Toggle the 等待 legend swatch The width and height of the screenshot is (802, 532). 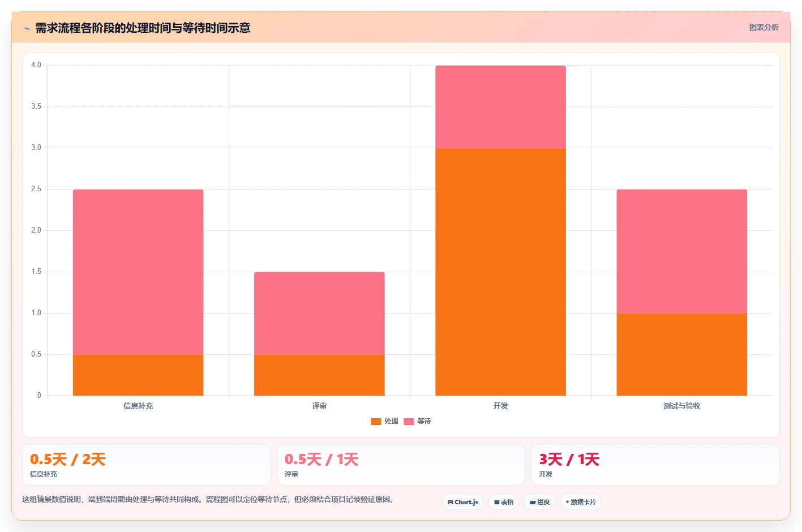click(x=409, y=421)
